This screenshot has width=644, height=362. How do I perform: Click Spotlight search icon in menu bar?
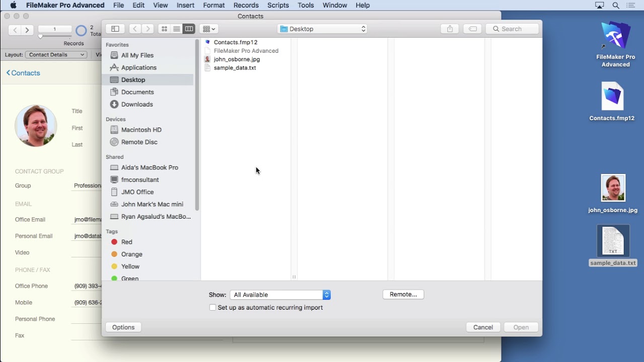(x=616, y=5)
